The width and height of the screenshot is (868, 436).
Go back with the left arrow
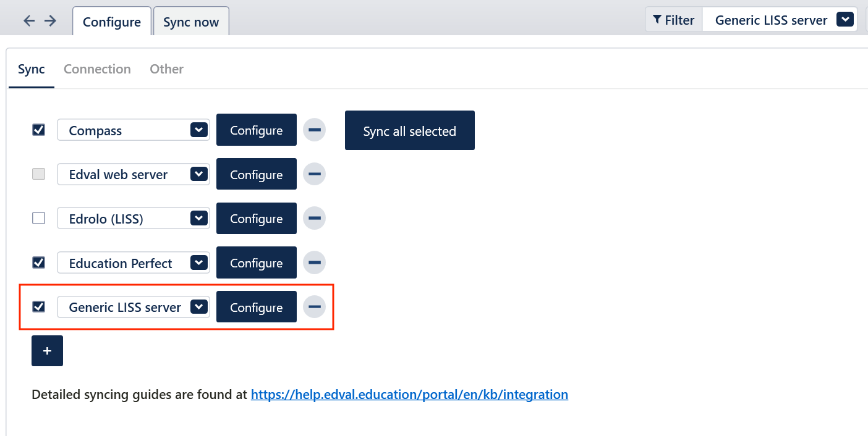coord(29,21)
